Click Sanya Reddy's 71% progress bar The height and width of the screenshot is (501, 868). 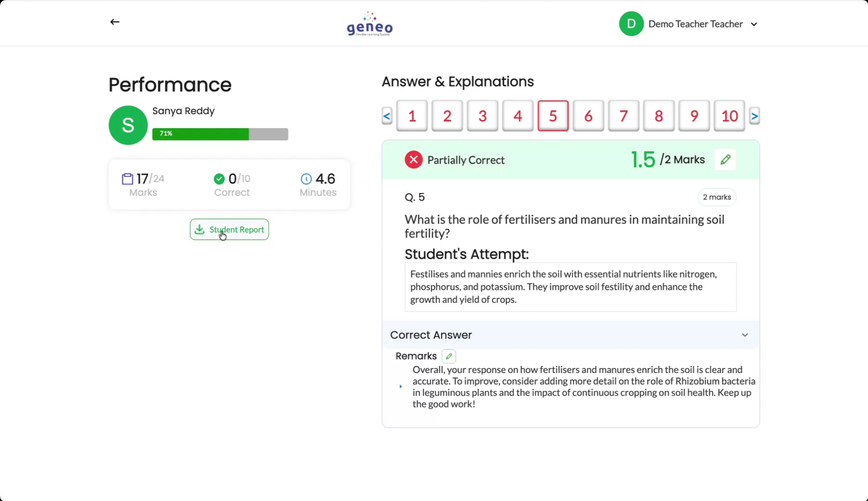pyautogui.click(x=220, y=134)
